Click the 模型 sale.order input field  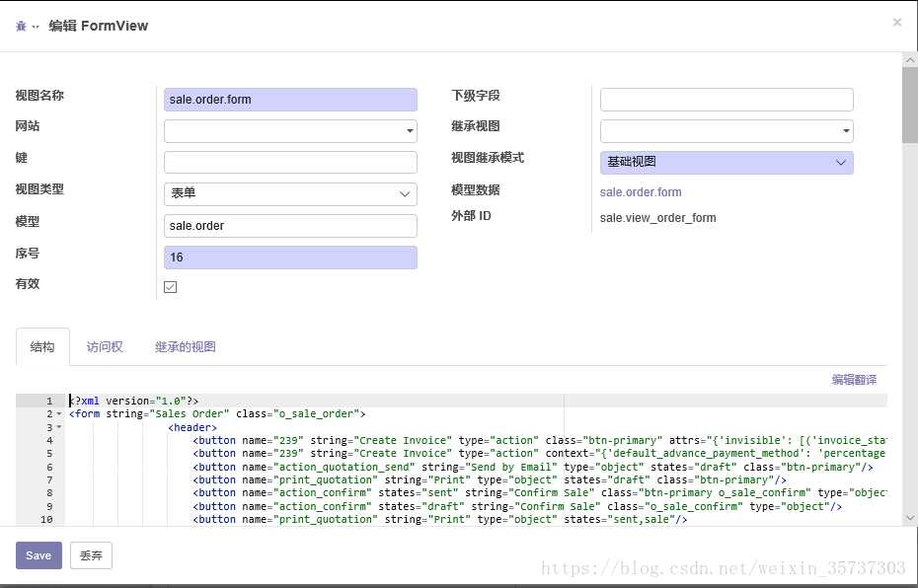point(290,226)
